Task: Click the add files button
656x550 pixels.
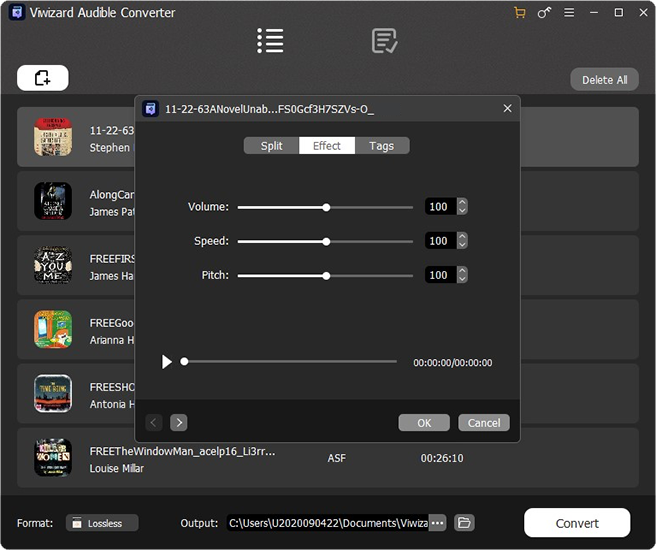Action: 43,78
